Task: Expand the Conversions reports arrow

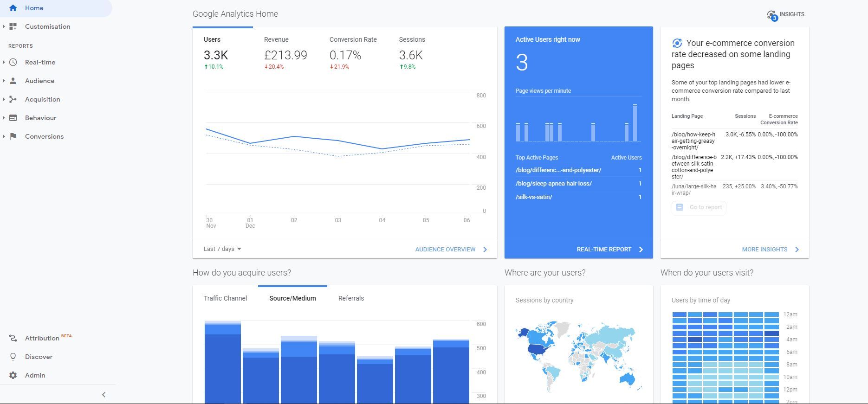Action: [4, 136]
